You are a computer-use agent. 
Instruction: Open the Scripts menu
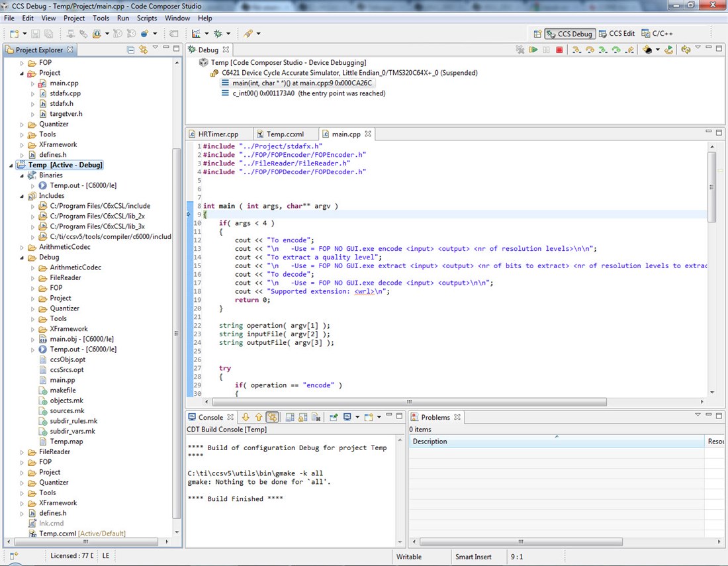pyautogui.click(x=147, y=18)
